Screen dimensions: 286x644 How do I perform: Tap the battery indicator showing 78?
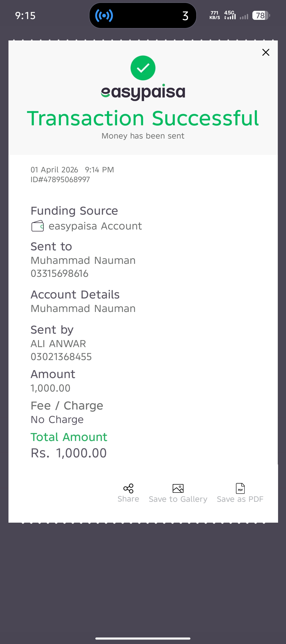(x=261, y=16)
